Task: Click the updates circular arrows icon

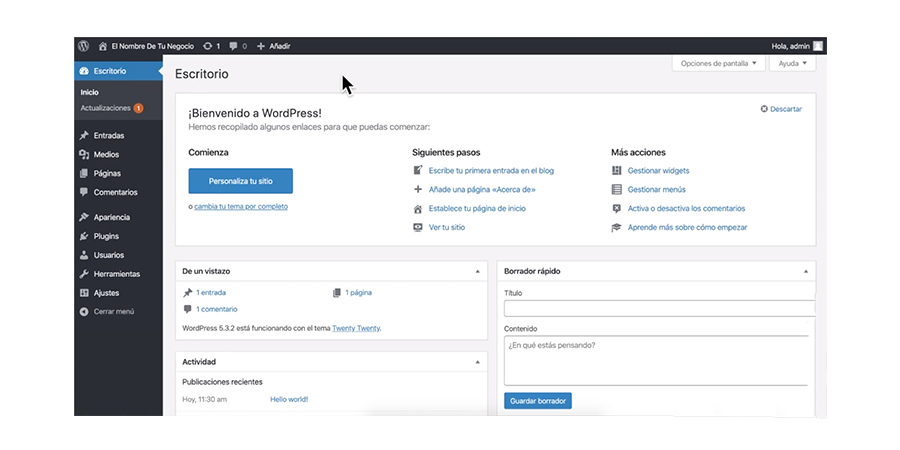Action: (x=208, y=46)
